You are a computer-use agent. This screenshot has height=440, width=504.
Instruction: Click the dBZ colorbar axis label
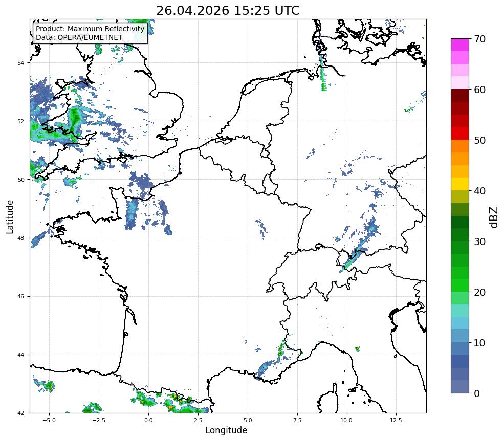[x=494, y=217]
